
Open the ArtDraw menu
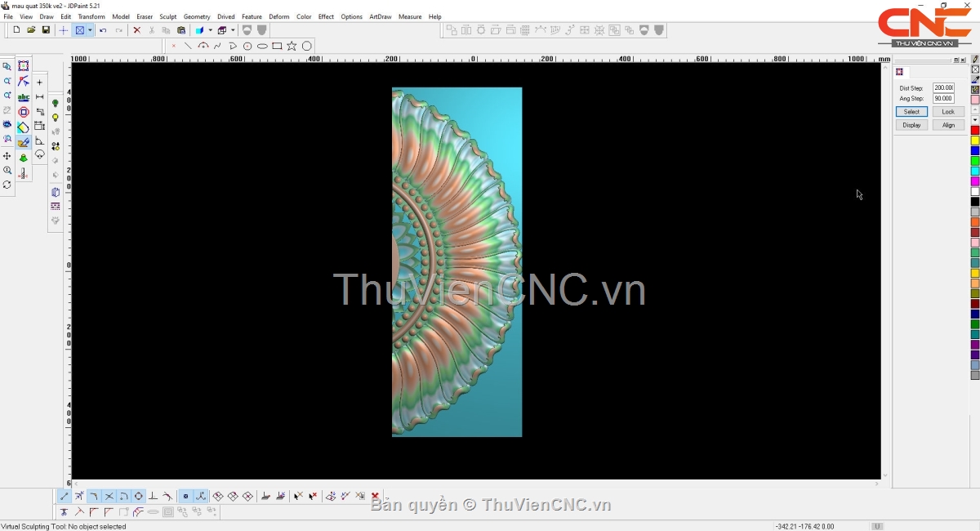381,16
